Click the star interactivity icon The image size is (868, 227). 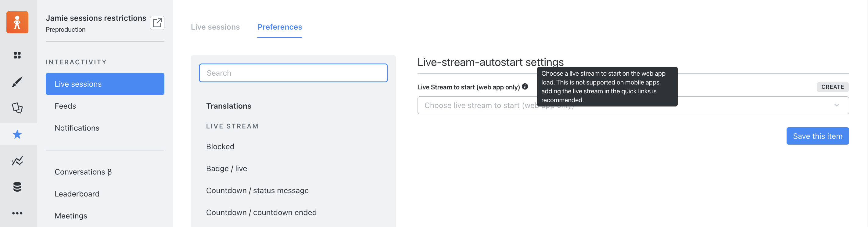click(17, 134)
